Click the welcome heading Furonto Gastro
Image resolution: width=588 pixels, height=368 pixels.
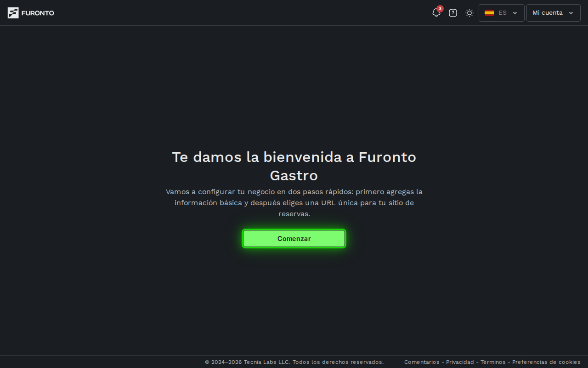click(294, 166)
